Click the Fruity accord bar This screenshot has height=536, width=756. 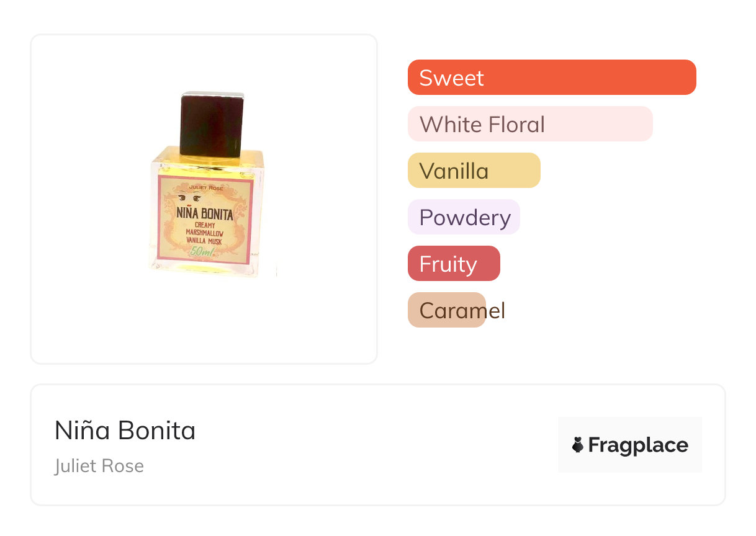click(453, 264)
